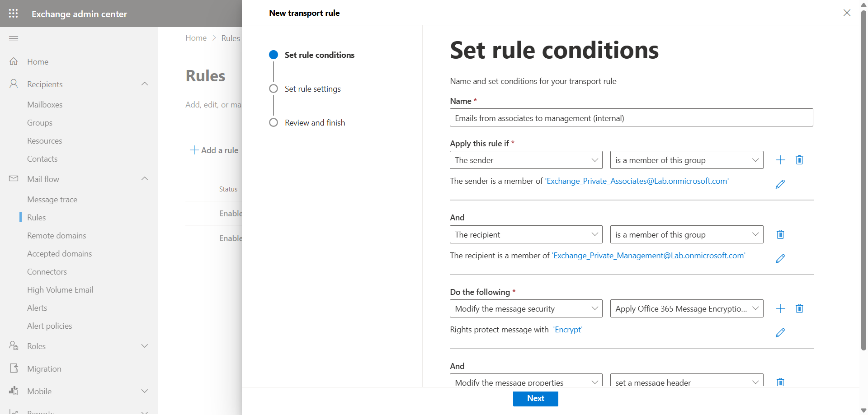This screenshot has width=868, height=415.
Task: Open the app launcher waffle icon
Action: pos(14,14)
